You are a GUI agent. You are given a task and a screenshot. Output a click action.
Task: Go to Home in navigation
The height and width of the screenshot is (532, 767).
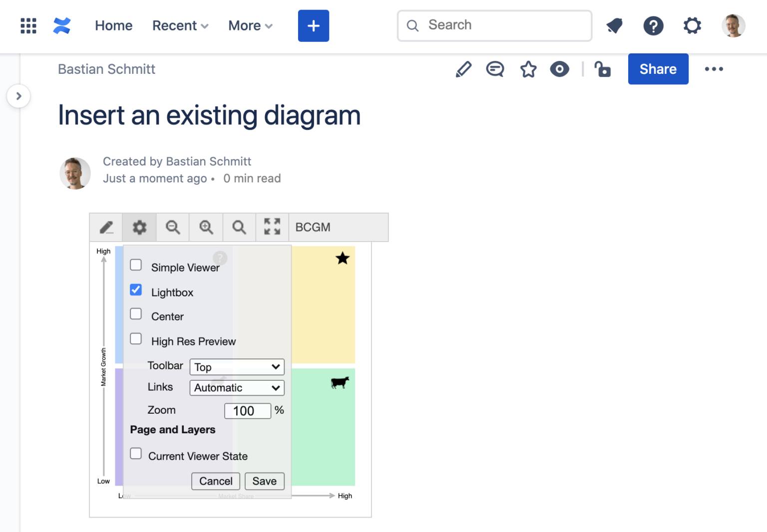click(x=114, y=25)
